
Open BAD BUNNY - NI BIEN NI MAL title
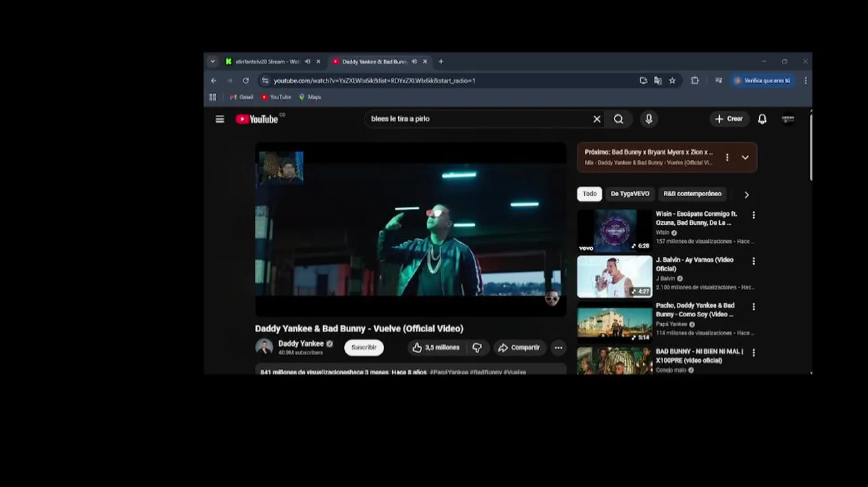pos(699,356)
